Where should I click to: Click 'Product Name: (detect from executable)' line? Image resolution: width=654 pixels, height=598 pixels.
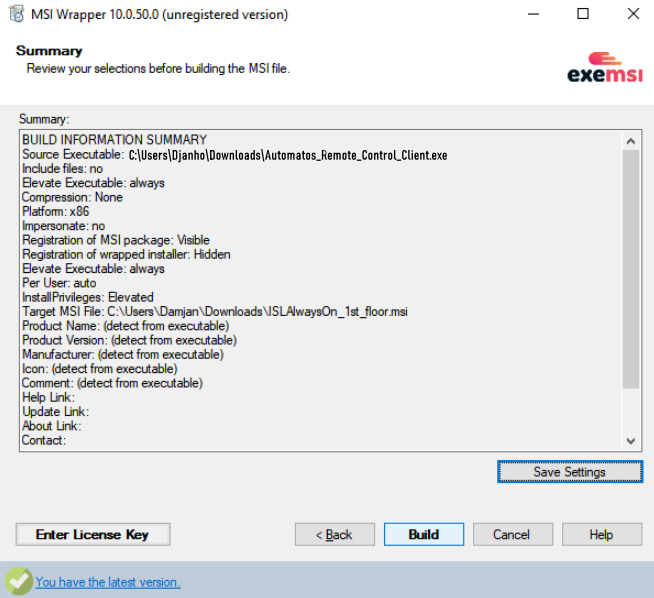point(126,326)
